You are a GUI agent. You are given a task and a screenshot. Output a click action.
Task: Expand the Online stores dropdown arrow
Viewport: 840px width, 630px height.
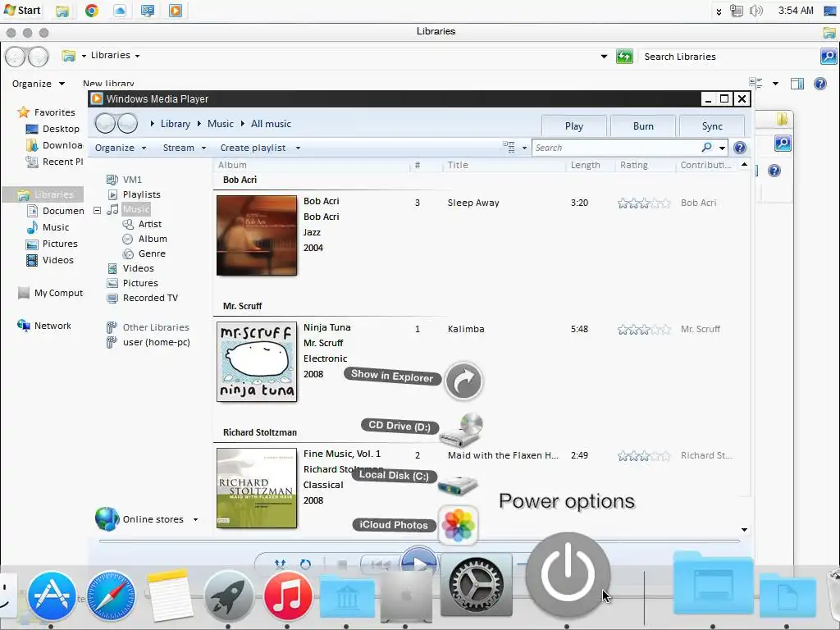[x=195, y=519]
